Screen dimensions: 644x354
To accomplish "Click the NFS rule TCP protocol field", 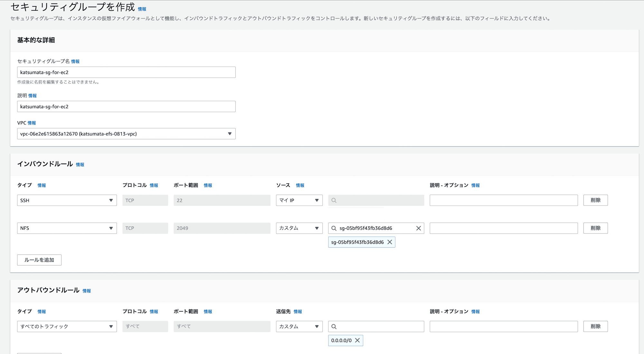I will pos(145,228).
